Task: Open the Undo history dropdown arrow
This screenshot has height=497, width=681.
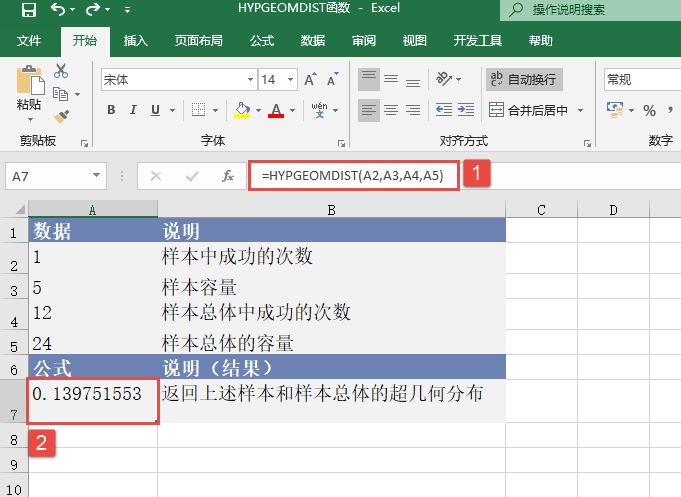Action: [72, 9]
